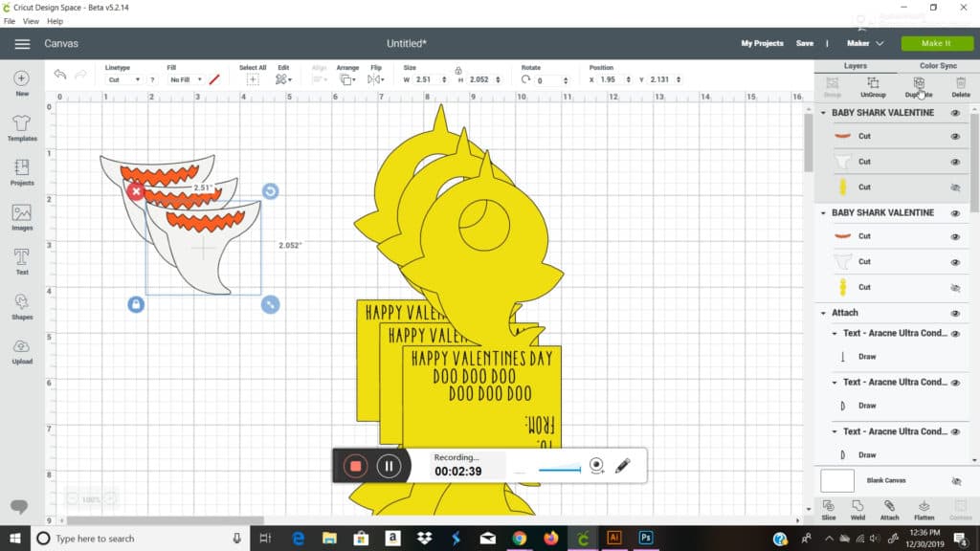Click the green Make It button

936,44
